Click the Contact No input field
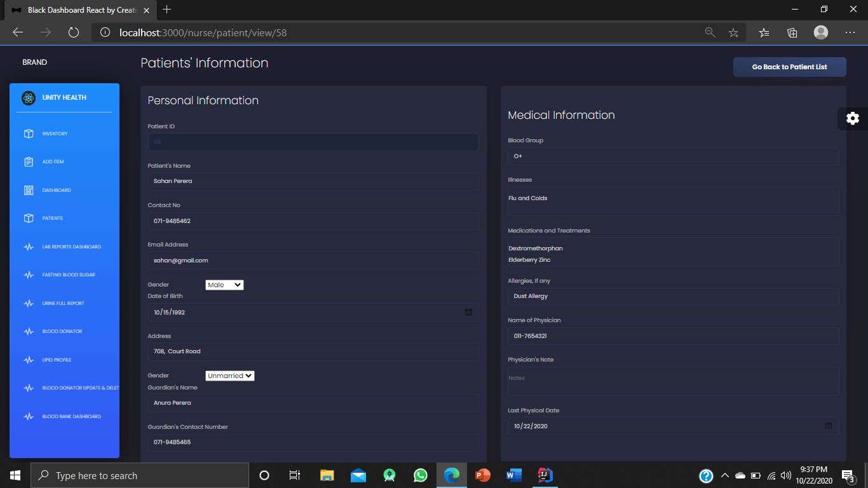 click(x=313, y=220)
